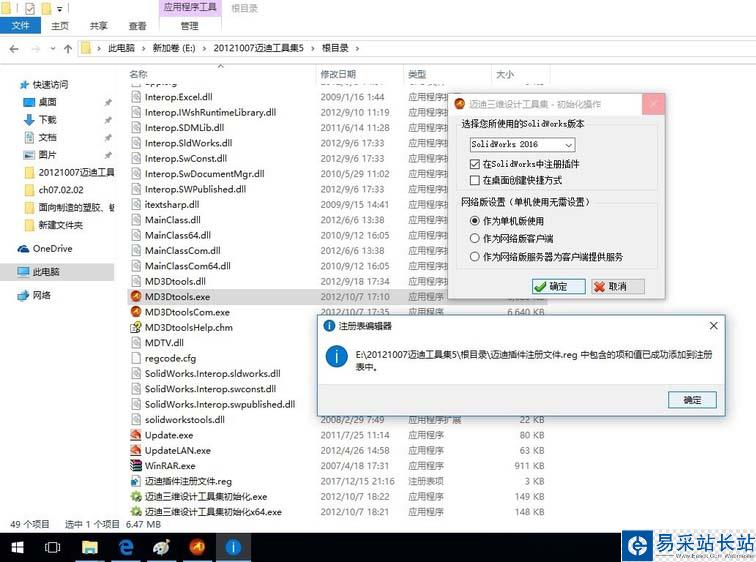Viewport: 756px width, 562px height.
Task: Select MD3DtoolsCom.exe file icon
Action: tap(136, 312)
